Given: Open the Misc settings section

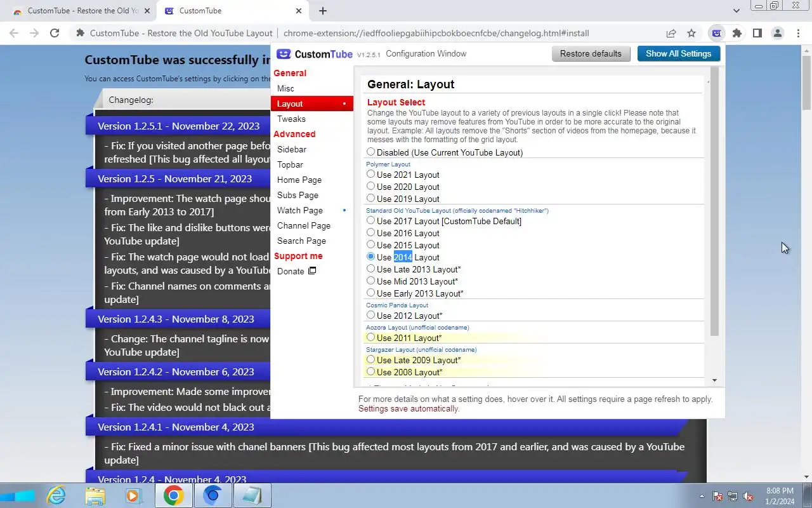Looking at the screenshot, I should [x=285, y=88].
